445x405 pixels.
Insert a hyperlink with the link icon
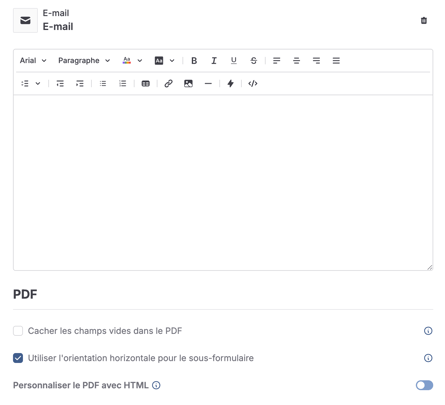point(169,83)
